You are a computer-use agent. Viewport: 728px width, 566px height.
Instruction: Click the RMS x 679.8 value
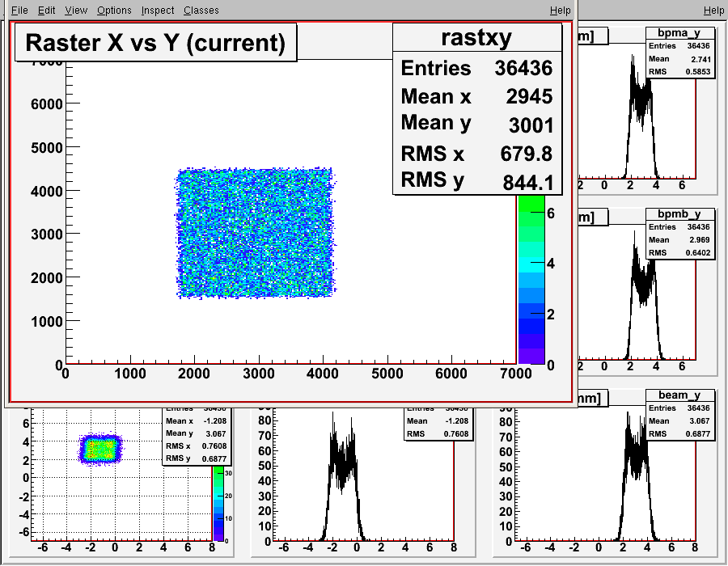[526, 154]
